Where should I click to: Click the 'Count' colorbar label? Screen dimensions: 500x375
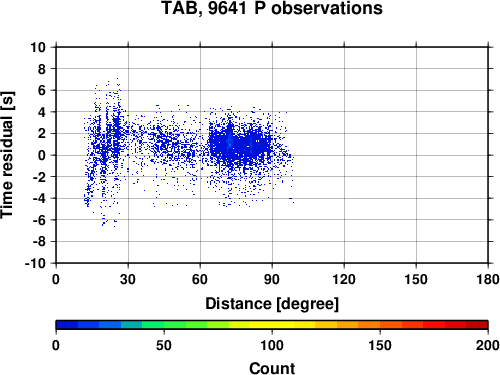coord(272,368)
